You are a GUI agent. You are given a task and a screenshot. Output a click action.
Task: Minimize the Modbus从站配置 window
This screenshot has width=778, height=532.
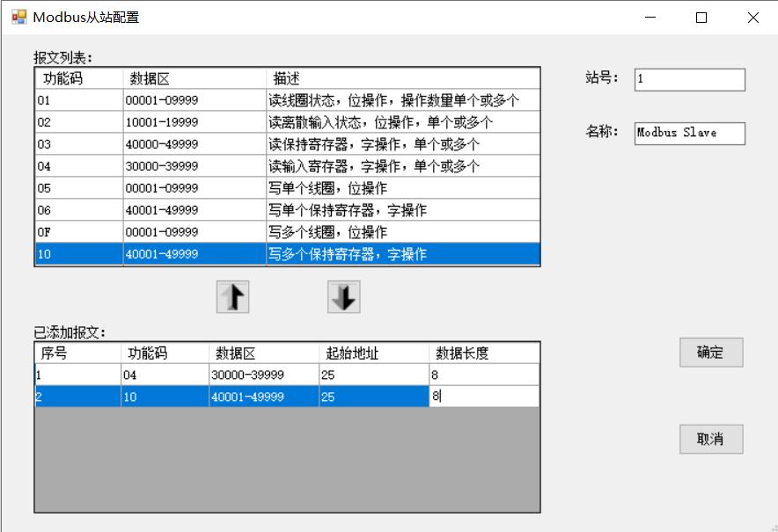point(650,18)
